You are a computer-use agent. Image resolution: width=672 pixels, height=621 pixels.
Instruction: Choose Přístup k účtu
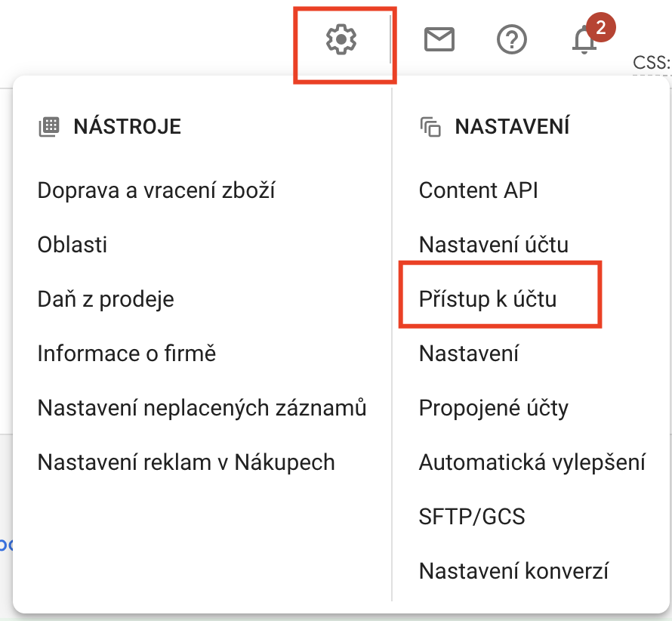(488, 299)
